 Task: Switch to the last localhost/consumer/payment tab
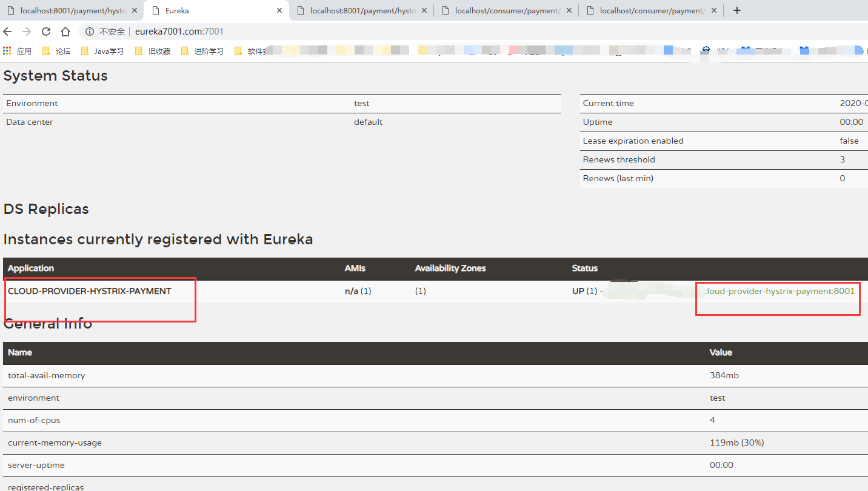pos(650,10)
